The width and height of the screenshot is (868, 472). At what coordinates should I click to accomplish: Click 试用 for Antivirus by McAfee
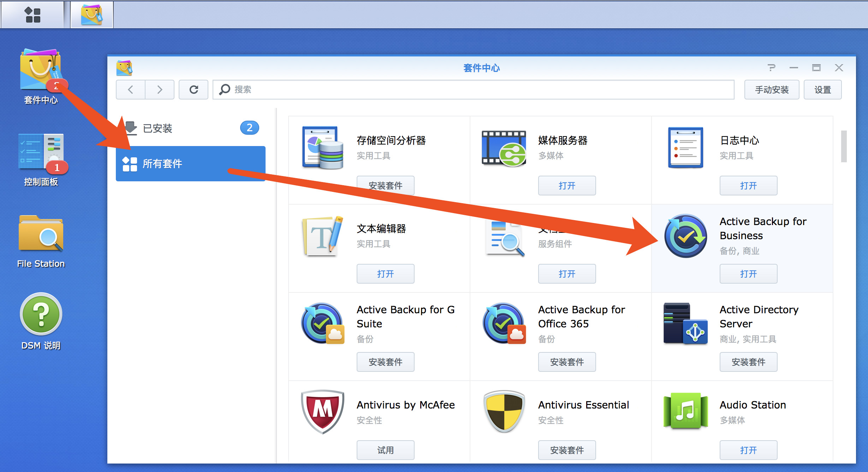[x=385, y=450]
